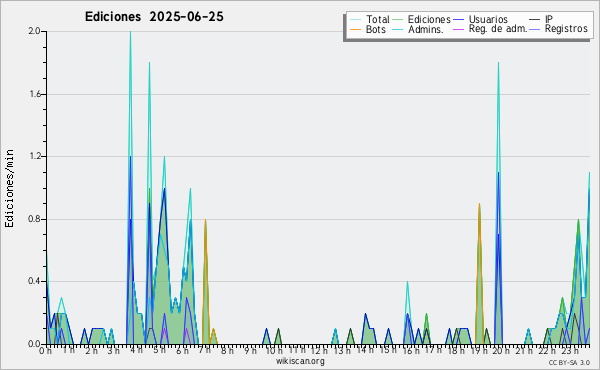Viewport: 600px width, 370px height.
Task: Select the 'Registros' legend entry
Action: pos(566,29)
